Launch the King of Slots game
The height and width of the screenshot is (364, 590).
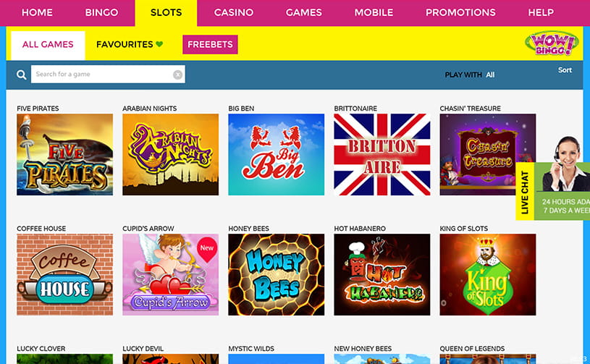[488, 274]
